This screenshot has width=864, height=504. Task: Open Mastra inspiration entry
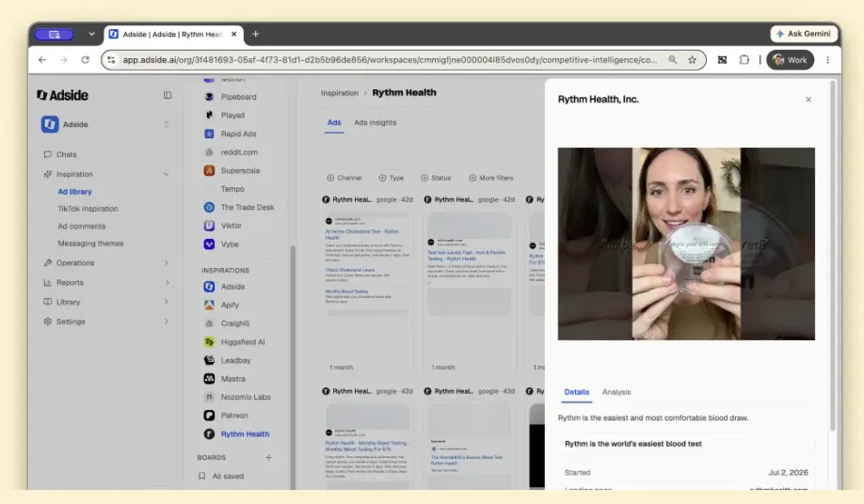click(x=233, y=379)
